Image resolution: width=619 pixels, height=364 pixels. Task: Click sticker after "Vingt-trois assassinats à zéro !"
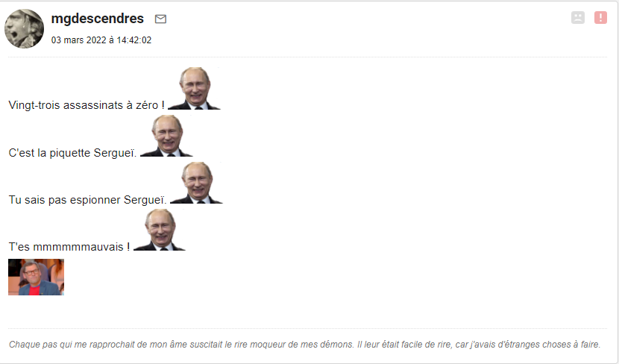[194, 89]
